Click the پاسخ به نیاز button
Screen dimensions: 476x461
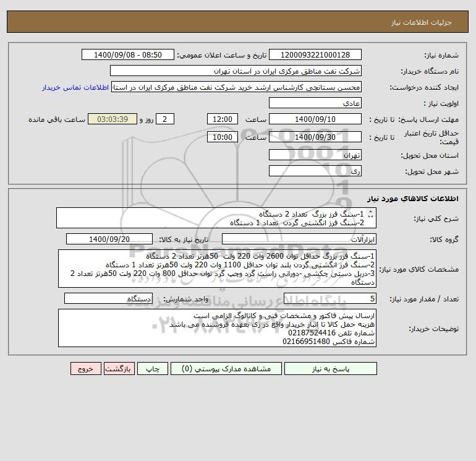[331, 369]
